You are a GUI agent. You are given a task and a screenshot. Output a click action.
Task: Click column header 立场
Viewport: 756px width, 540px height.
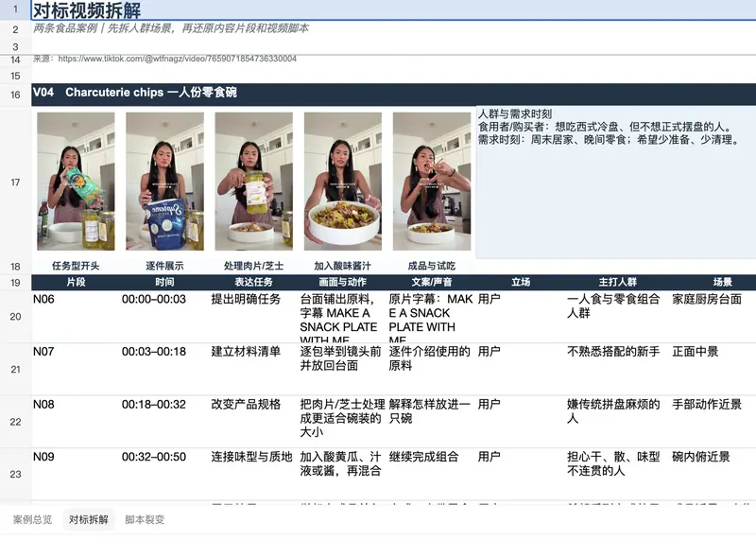521,282
